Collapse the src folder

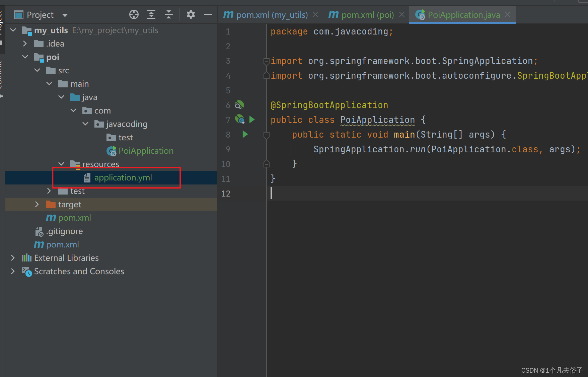(x=37, y=70)
